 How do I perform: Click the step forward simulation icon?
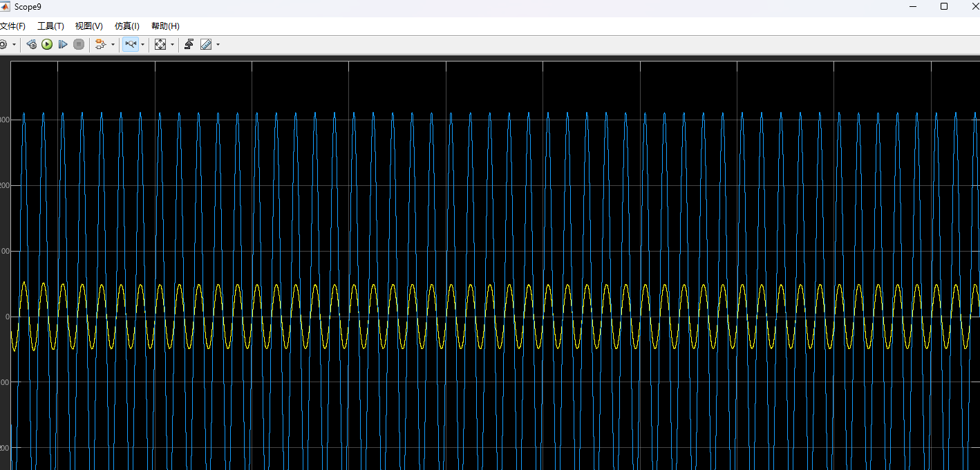coord(63,44)
